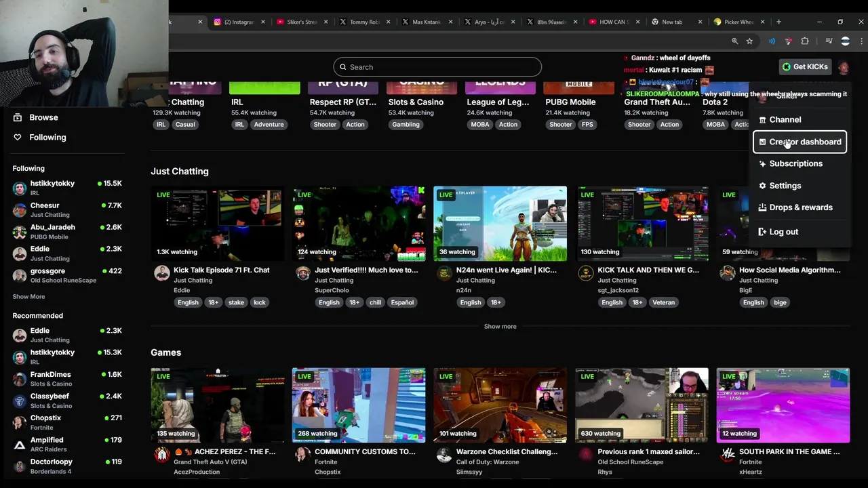Click the Get KICKs button

pyautogui.click(x=805, y=67)
